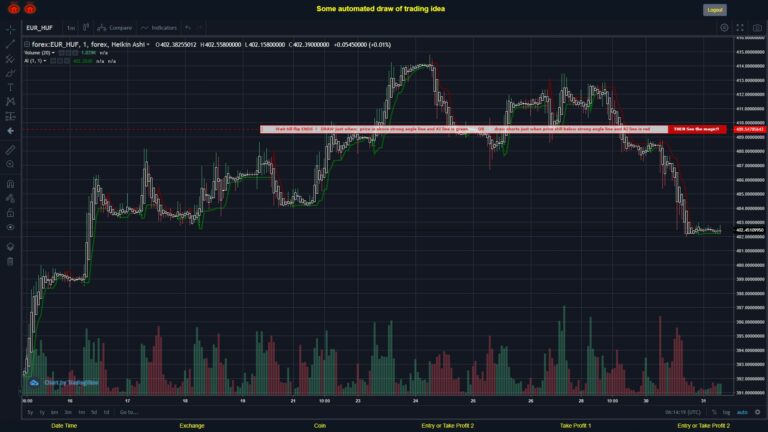The width and height of the screenshot is (768, 432).
Task: Expand the Volume (20) indicator dropdown
Action: [x=53, y=53]
